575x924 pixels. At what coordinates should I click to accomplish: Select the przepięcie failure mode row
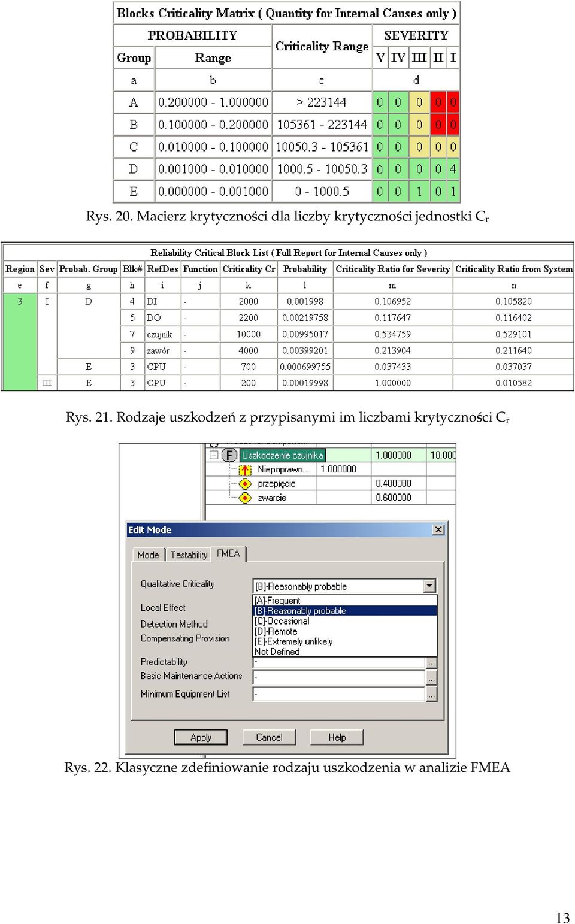click(x=276, y=483)
